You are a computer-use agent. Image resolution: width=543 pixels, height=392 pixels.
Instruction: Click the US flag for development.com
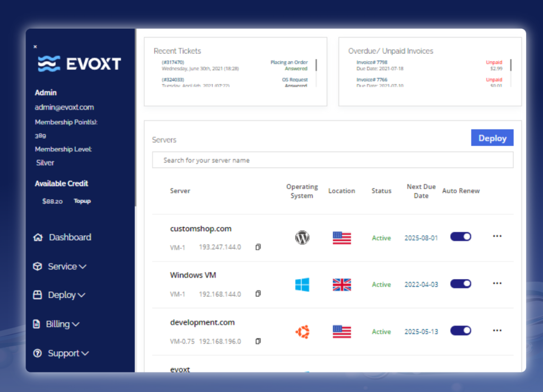(342, 332)
